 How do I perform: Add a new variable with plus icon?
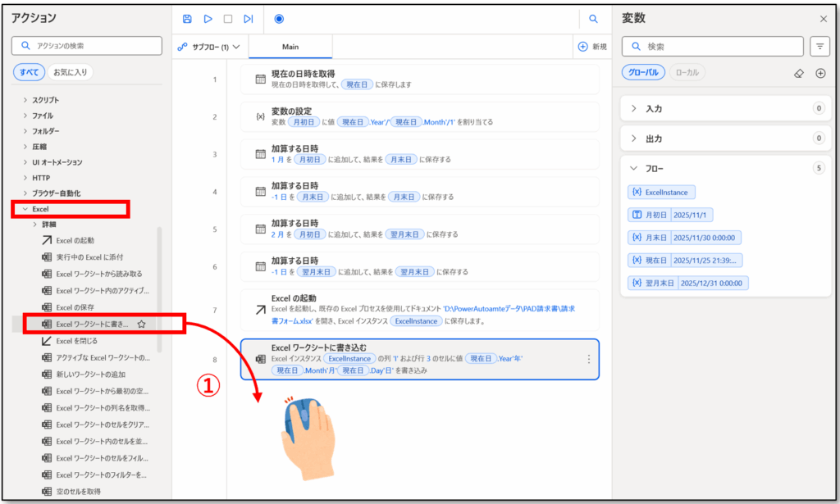[819, 73]
